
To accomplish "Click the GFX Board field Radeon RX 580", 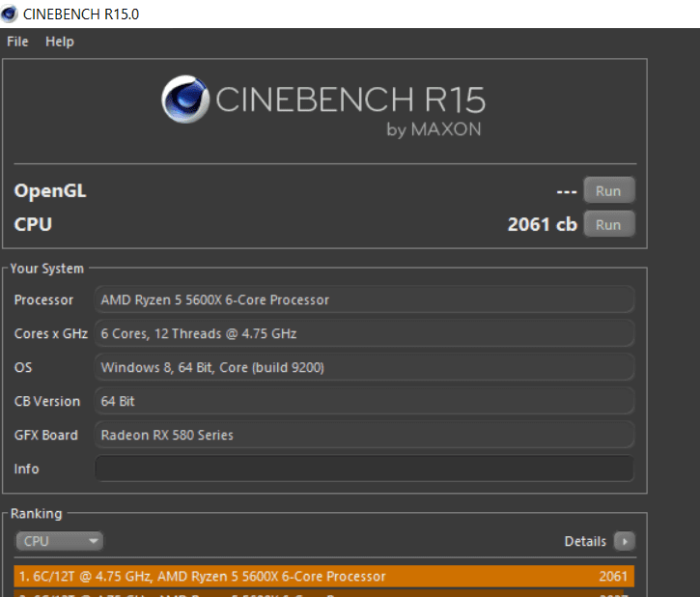I will point(364,435).
